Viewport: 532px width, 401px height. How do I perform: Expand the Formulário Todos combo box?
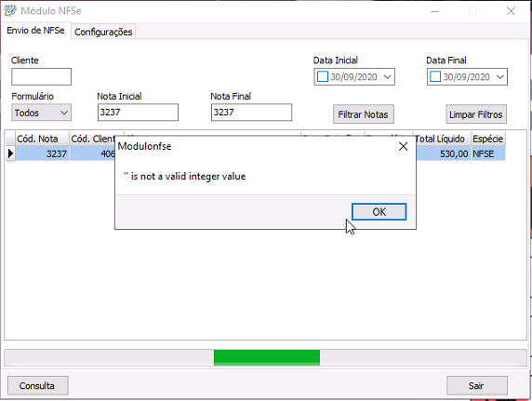click(42, 113)
